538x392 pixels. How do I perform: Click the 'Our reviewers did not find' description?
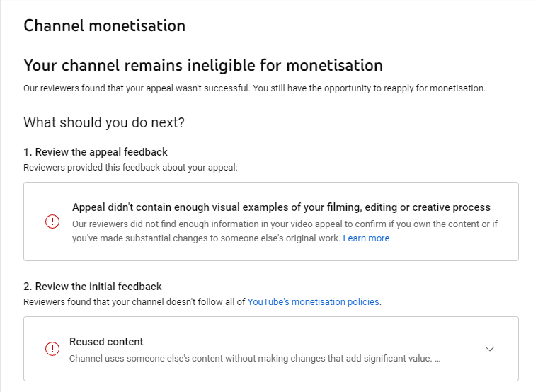(x=285, y=231)
